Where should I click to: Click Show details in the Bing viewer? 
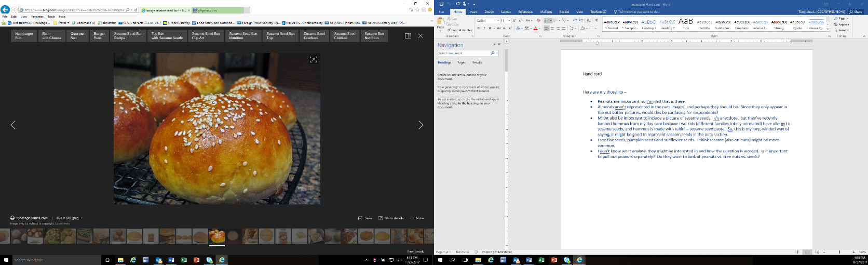click(391, 218)
